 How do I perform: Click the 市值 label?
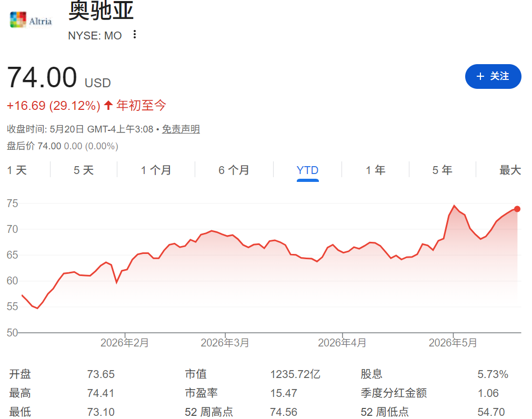(196, 374)
